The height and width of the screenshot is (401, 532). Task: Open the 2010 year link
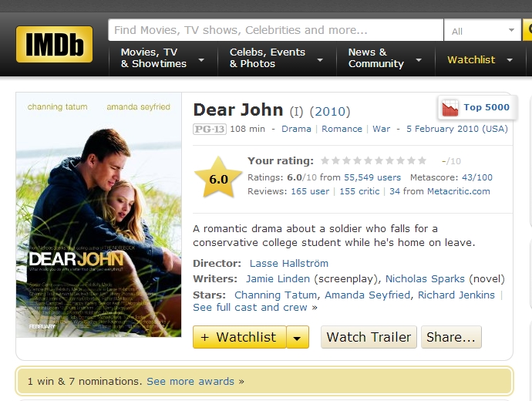(330, 111)
